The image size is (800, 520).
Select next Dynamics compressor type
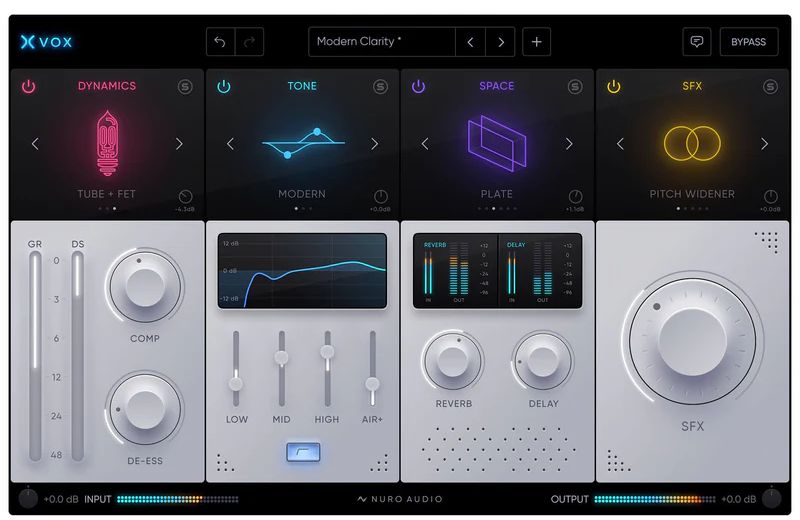point(179,144)
